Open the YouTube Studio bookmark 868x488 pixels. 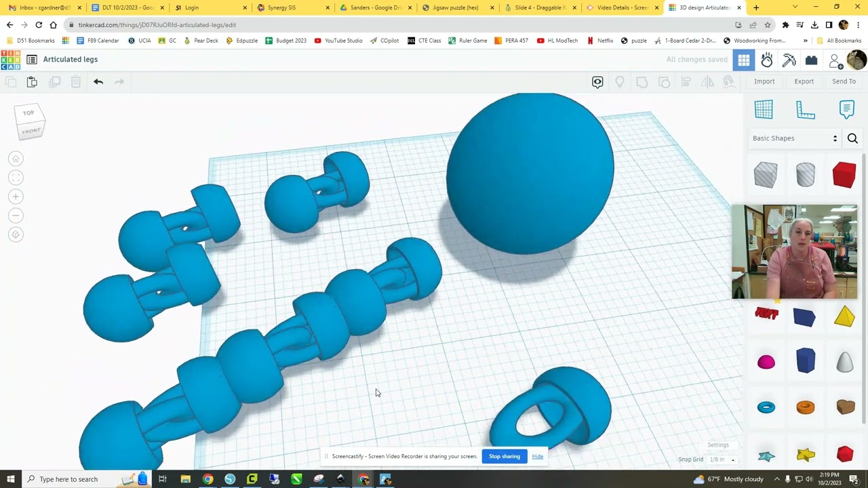(338, 41)
